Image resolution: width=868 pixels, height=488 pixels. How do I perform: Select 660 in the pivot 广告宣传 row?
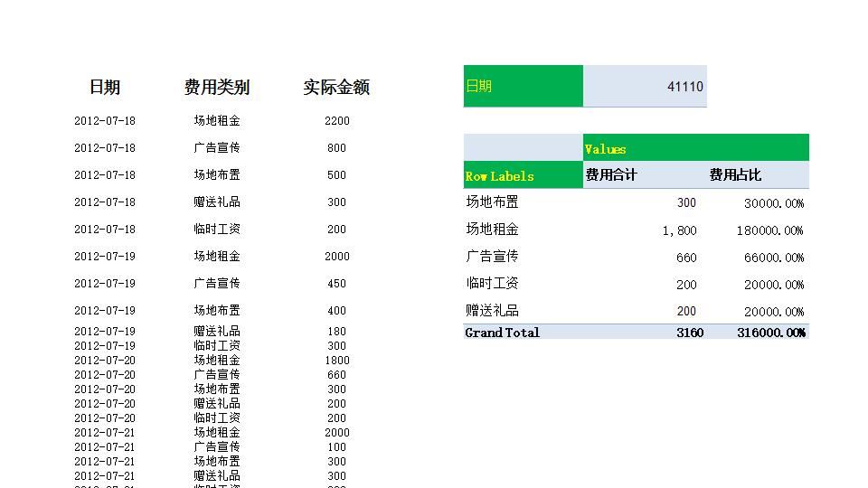(686, 258)
